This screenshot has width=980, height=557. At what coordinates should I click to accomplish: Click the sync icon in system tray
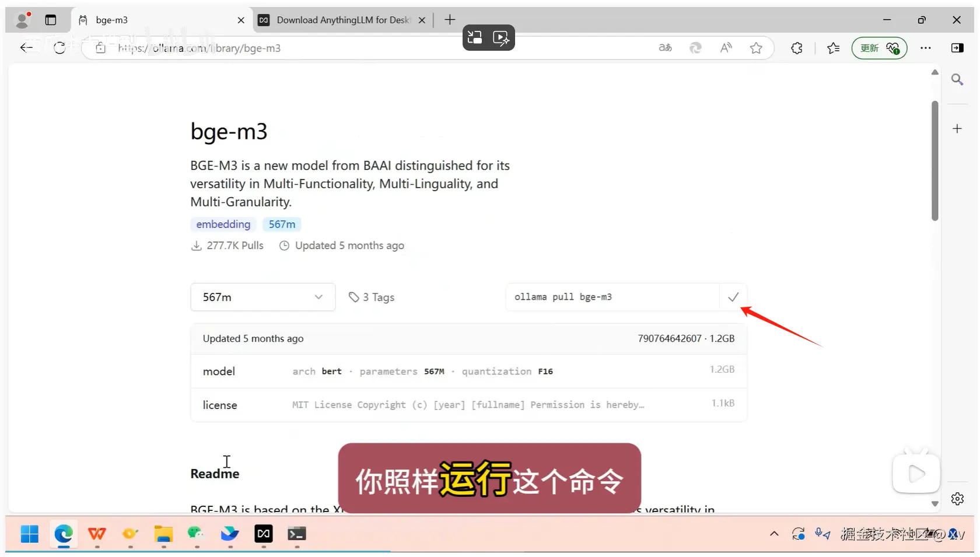click(x=798, y=534)
